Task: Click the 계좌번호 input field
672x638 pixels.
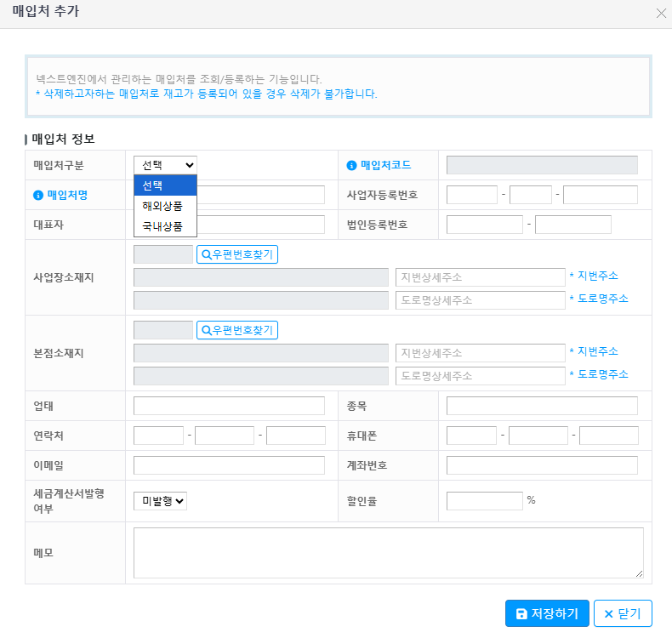Action: (542, 465)
